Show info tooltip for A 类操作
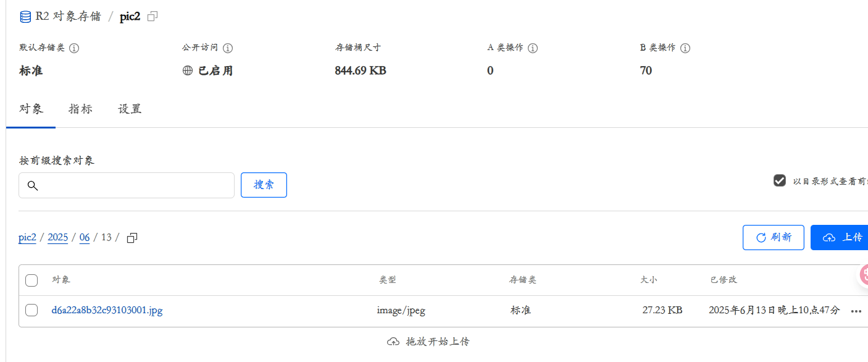 [x=533, y=48]
